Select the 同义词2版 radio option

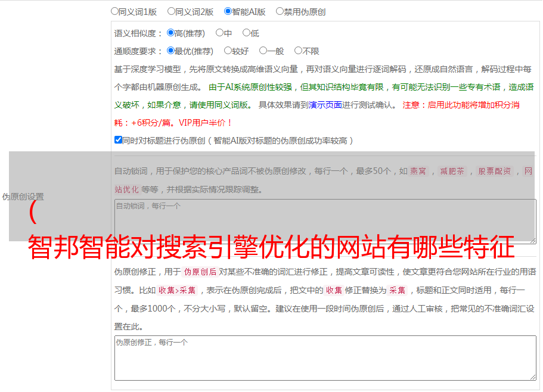(x=171, y=11)
